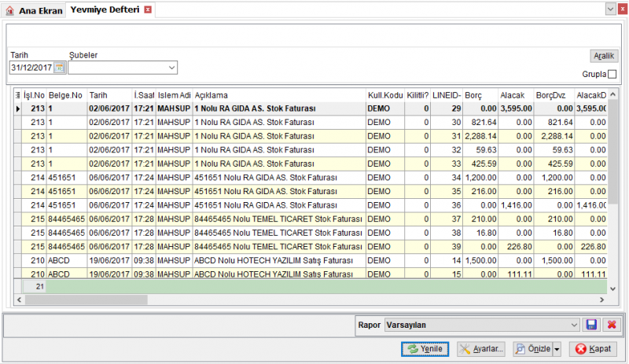Image resolution: width=629 pixels, height=364 pixels.
Task: Click the grid scroll left arrow
Action: tap(19, 300)
